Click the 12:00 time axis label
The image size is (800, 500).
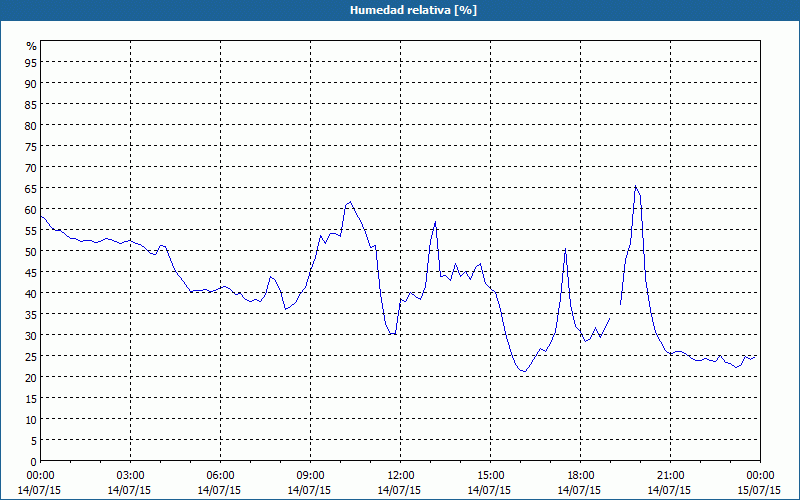[400, 476]
